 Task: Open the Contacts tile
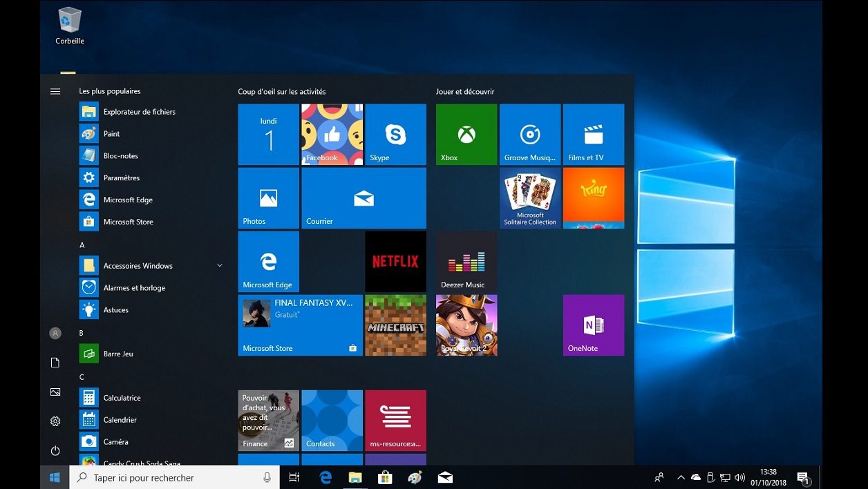[x=332, y=421]
